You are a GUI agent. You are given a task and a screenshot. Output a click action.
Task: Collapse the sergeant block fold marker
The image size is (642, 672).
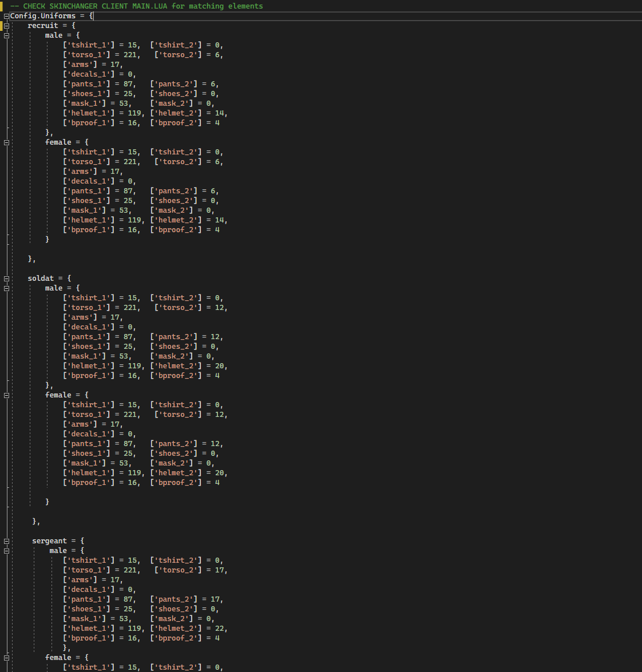[6, 541]
